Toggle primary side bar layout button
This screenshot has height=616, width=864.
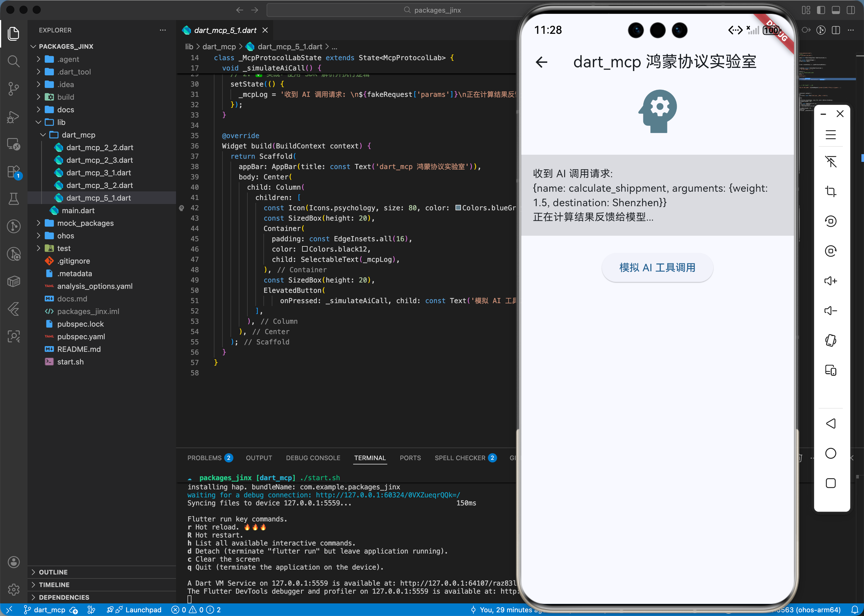(821, 10)
